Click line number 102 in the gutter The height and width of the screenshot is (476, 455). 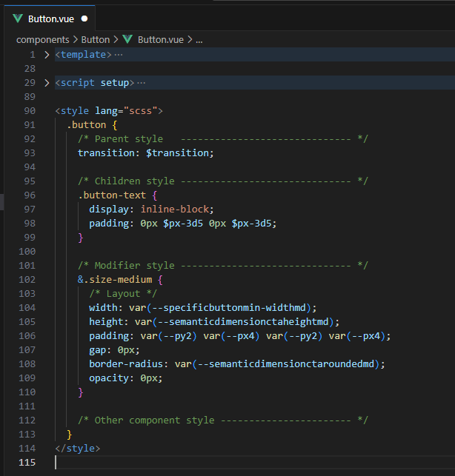[27, 280]
